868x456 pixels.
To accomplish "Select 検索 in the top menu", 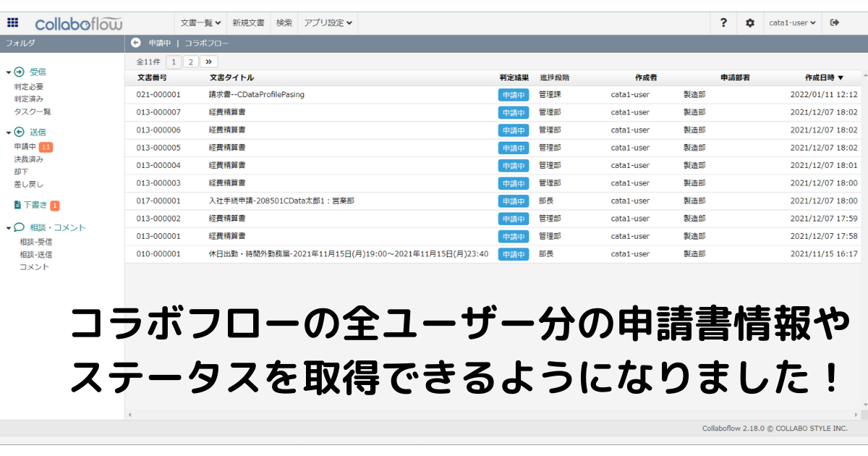I will coord(284,22).
